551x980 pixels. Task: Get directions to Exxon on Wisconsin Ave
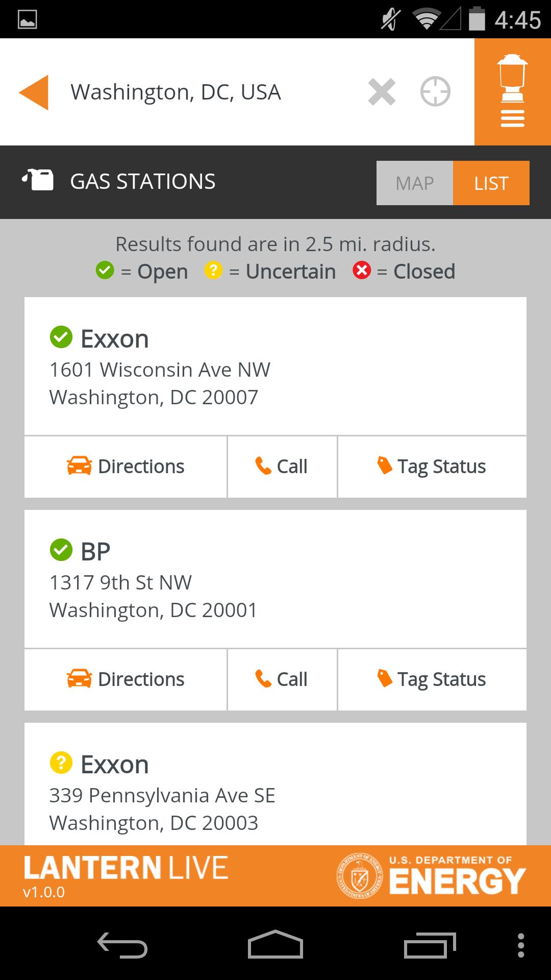[126, 467]
